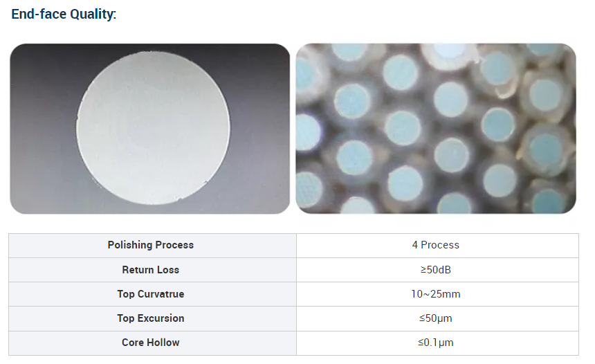Select the Top Curvatrue label cell
Screen dimensions: 595x364
[151, 294]
